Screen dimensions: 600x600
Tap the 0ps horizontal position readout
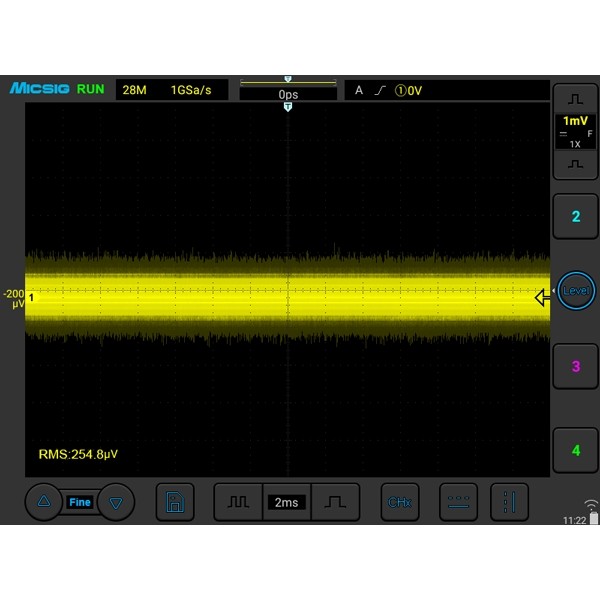(288, 94)
